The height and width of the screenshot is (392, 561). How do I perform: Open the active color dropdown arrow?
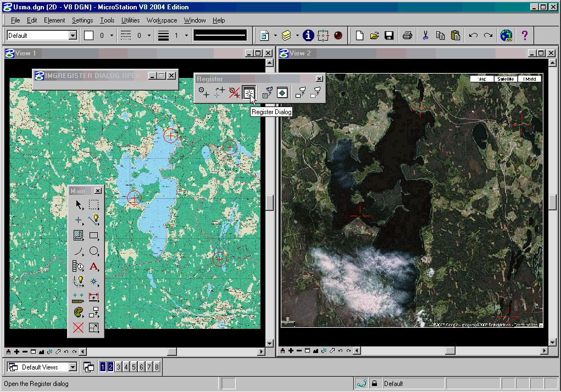[x=112, y=35]
